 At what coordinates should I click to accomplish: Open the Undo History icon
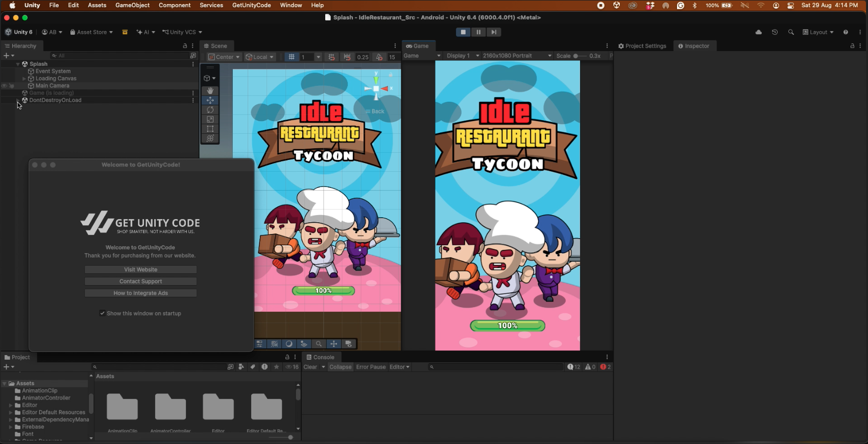tap(775, 32)
